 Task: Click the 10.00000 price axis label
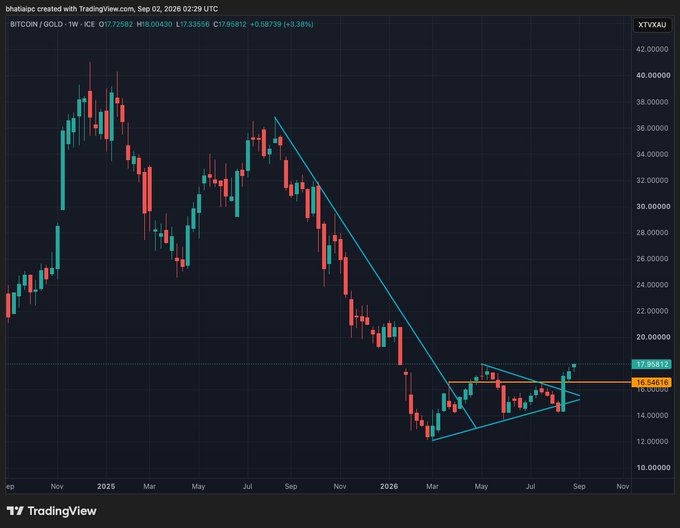pos(653,467)
